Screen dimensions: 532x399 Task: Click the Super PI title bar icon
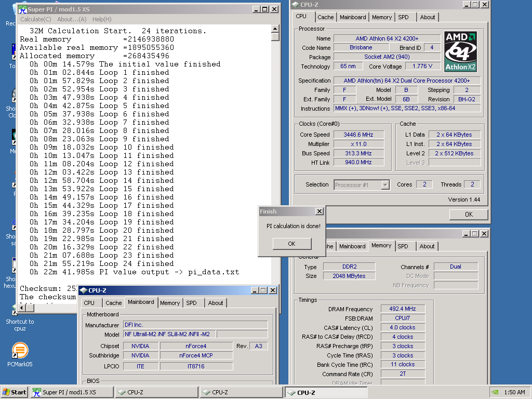23,9
